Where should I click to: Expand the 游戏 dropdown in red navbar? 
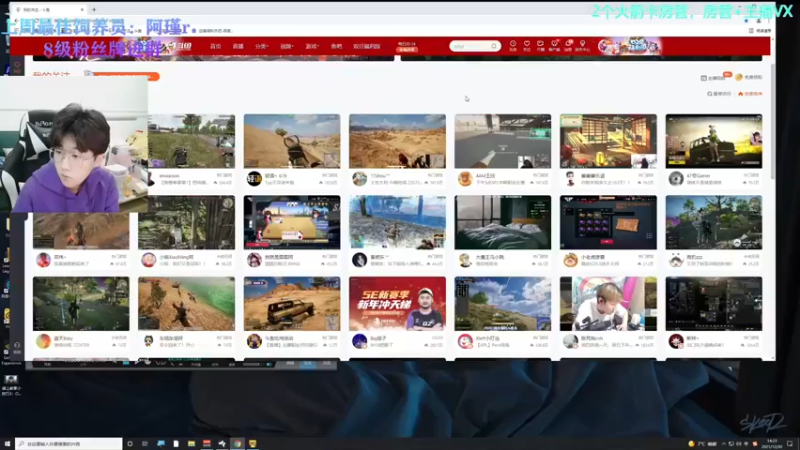[x=312, y=46]
